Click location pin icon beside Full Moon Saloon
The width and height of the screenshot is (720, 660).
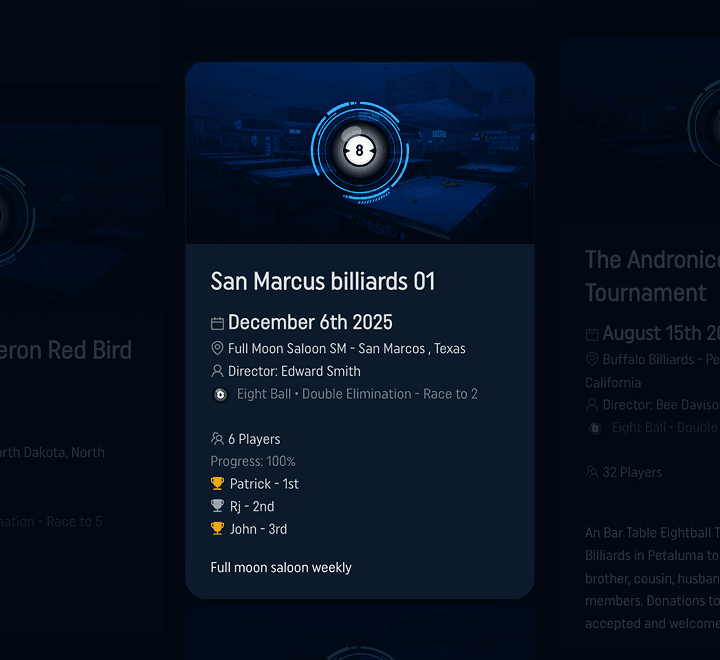(x=217, y=348)
